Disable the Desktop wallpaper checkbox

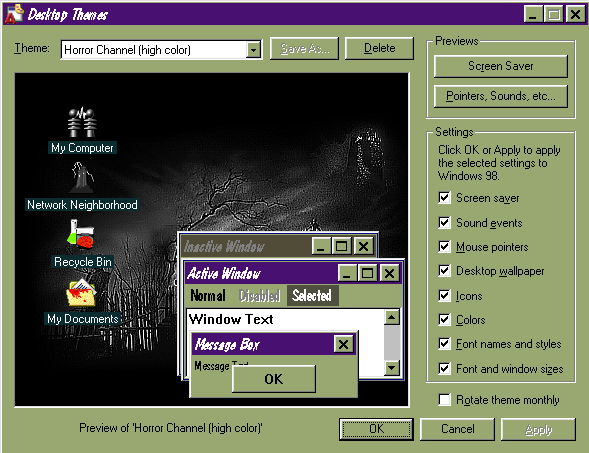pyautogui.click(x=444, y=270)
